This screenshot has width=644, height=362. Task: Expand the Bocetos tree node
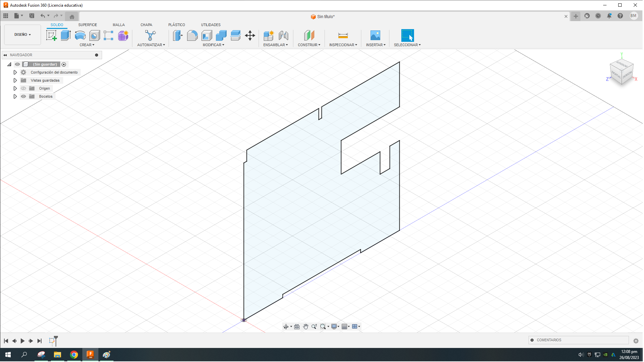(x=15, y=96)
